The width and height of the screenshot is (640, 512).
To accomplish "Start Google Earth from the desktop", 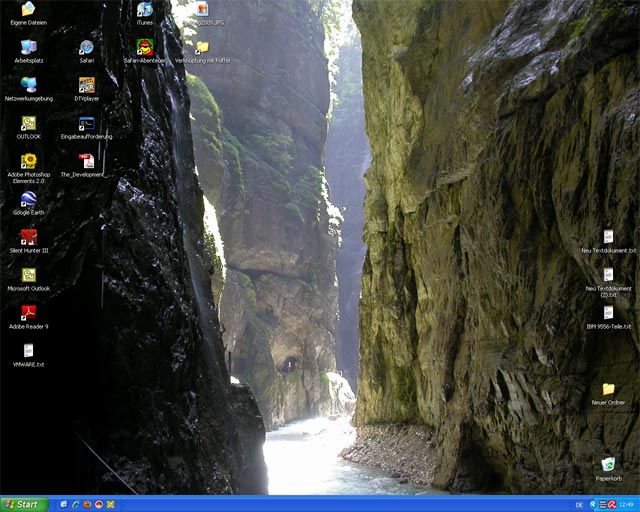I will [28, 199].
